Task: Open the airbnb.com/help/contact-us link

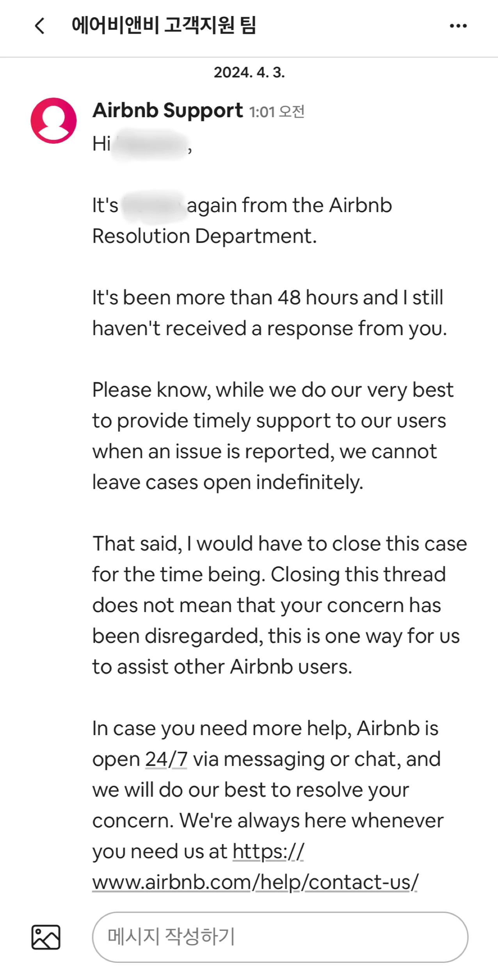Action: (255, 882)
